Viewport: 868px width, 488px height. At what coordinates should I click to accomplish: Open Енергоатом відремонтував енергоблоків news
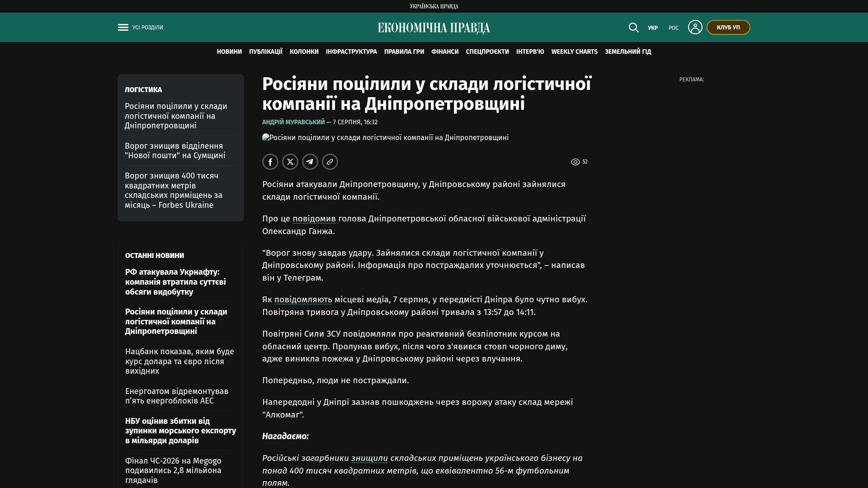(x=177, y=396)
